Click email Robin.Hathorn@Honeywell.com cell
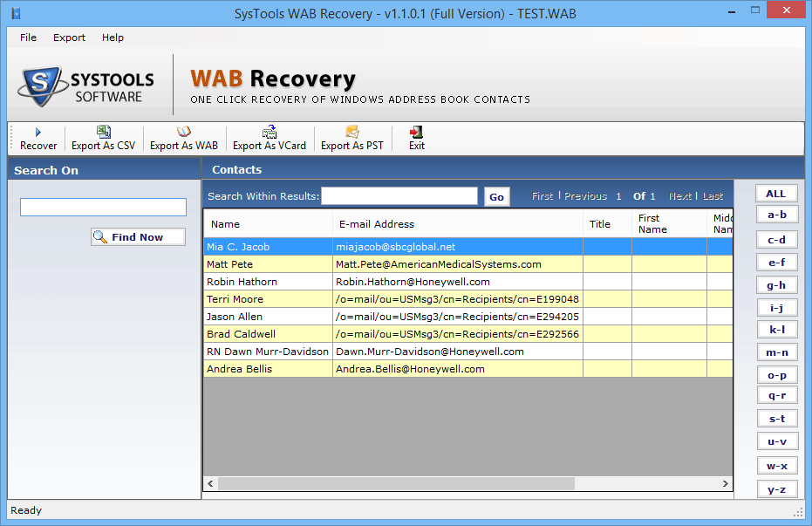Image resolution: width=812 pixels, height=526 pixels. tap(458, 282)
